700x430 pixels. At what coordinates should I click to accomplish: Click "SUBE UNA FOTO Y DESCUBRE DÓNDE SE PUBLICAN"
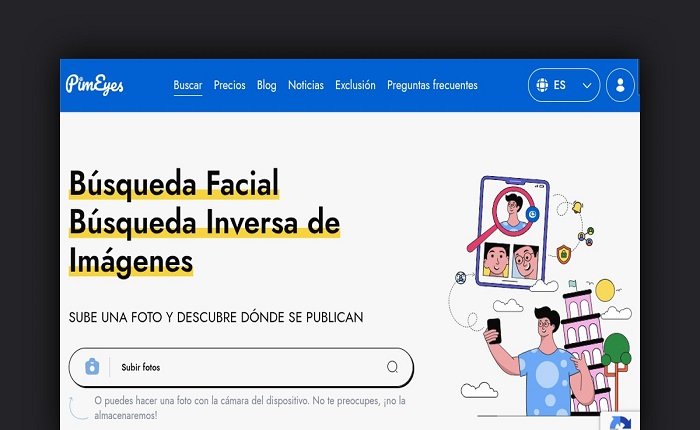click(x=216, y=317)
